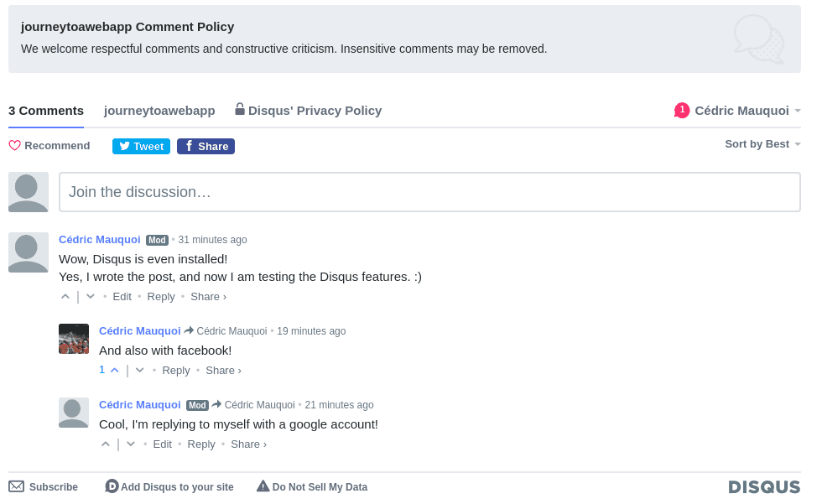This screenshot has height=504, width=822.
Task: Open Do Not Sell My Data link
Action: coord(320,487)
